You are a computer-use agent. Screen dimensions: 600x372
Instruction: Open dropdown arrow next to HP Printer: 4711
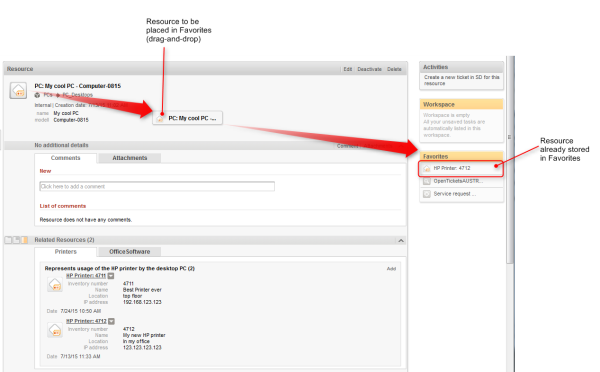(111, 276)
